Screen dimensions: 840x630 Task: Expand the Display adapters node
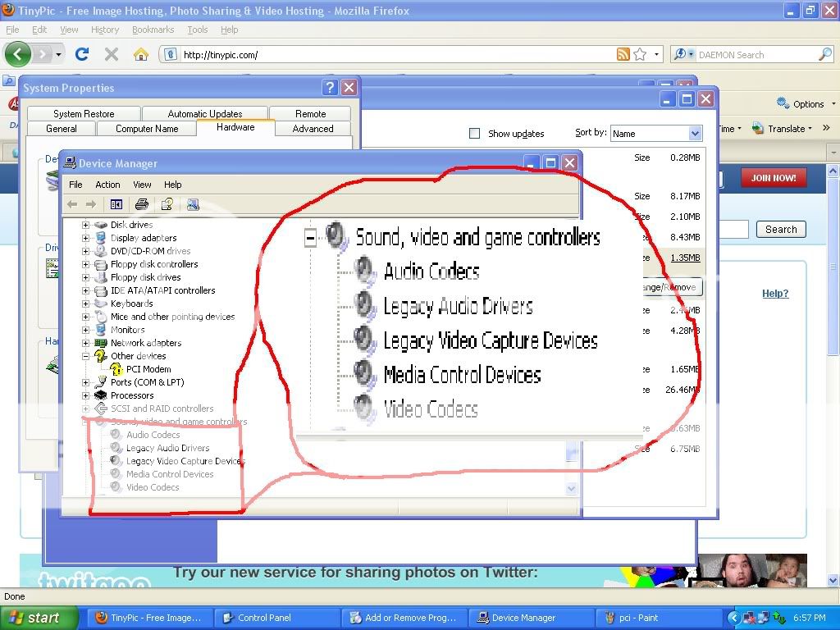(85, 238)
